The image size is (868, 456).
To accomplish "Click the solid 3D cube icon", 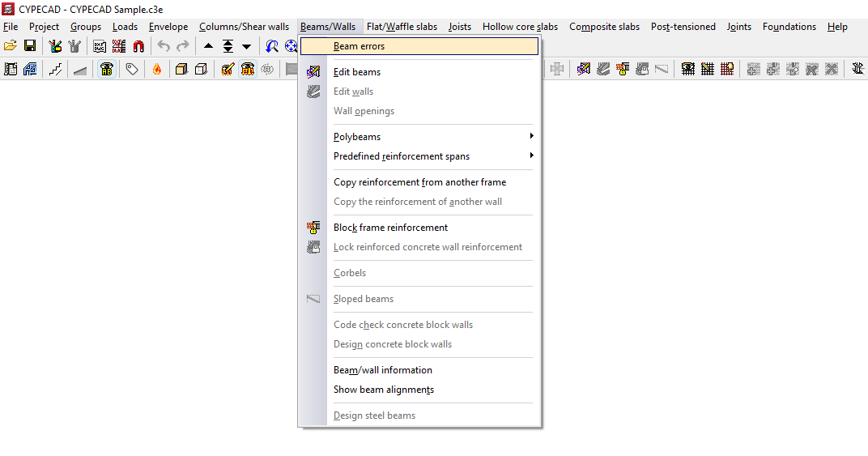I will point(181,70).
